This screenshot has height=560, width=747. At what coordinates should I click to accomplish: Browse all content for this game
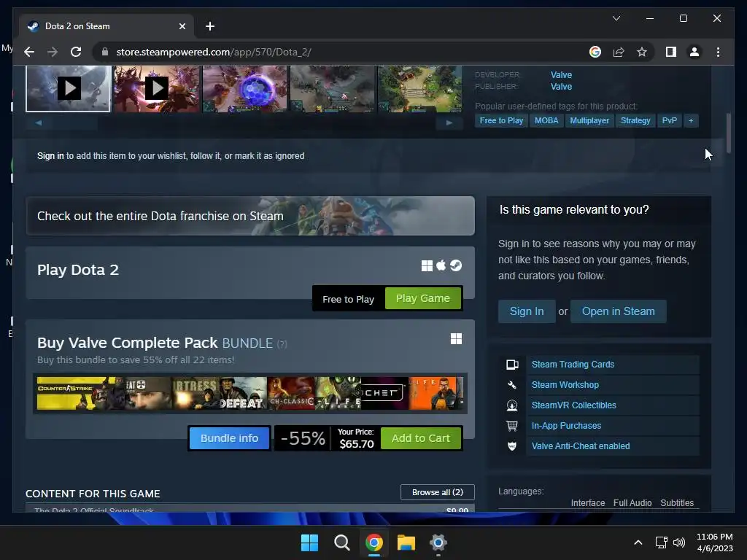point(438,492)
